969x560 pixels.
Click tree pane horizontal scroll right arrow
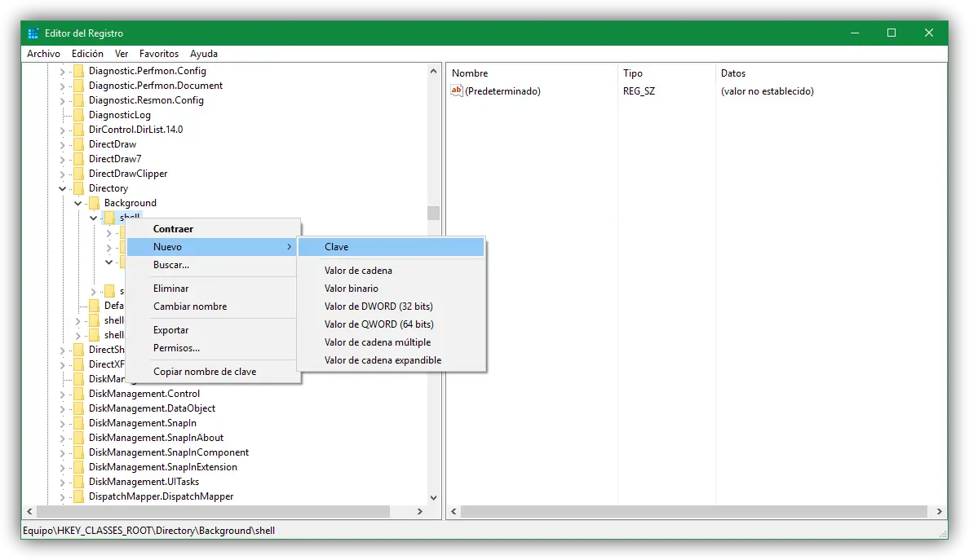point(419,512)
